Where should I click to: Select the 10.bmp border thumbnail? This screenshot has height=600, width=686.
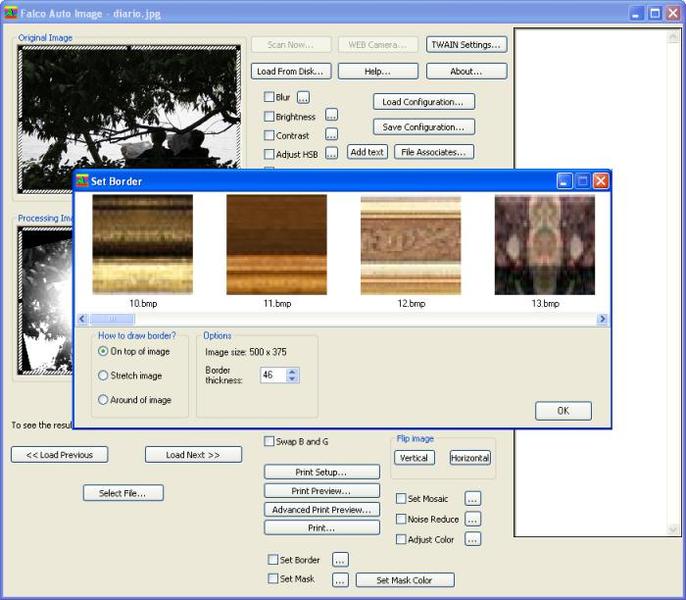[x=142, y=245]
